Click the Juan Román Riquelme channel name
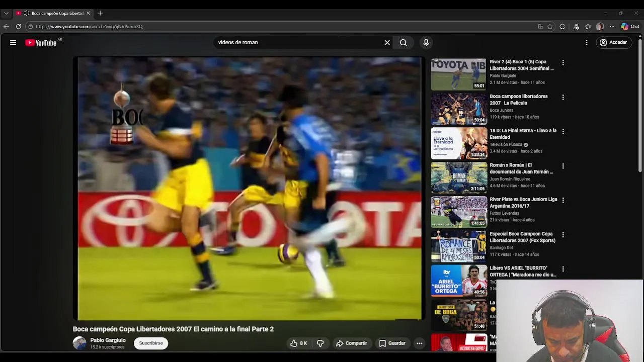The image size is (644, 362). click(510, 179)
